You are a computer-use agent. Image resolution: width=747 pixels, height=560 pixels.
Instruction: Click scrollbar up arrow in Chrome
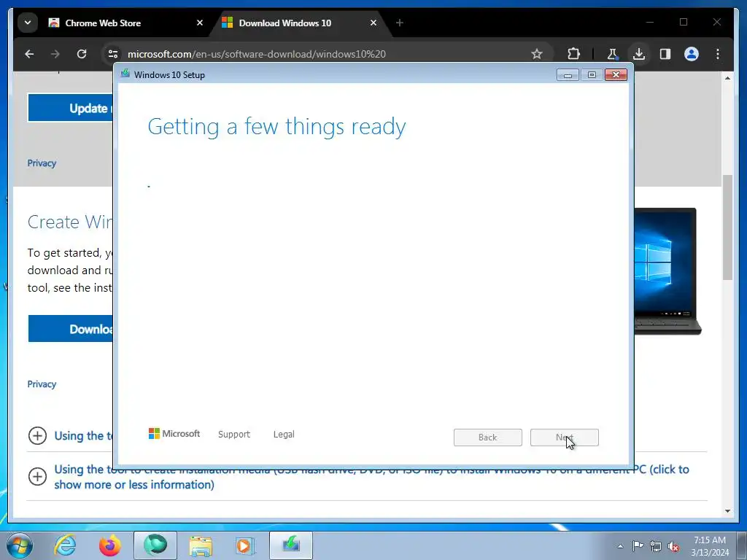click(x=727, y=77)
